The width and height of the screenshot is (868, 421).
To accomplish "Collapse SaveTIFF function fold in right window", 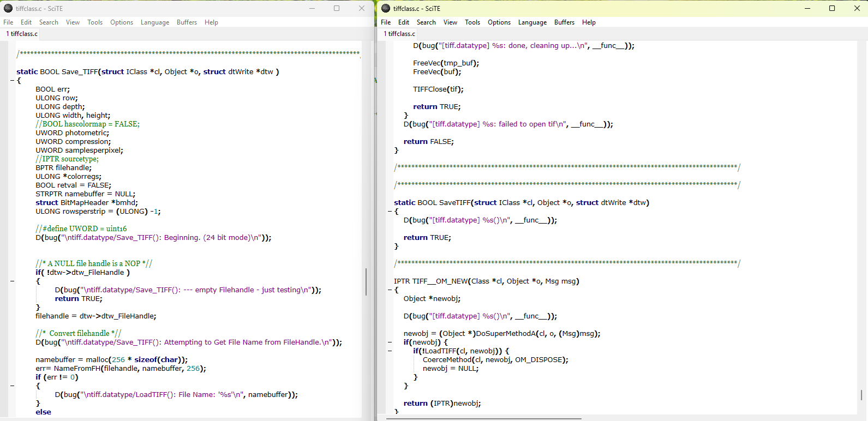I will [390, 211].
